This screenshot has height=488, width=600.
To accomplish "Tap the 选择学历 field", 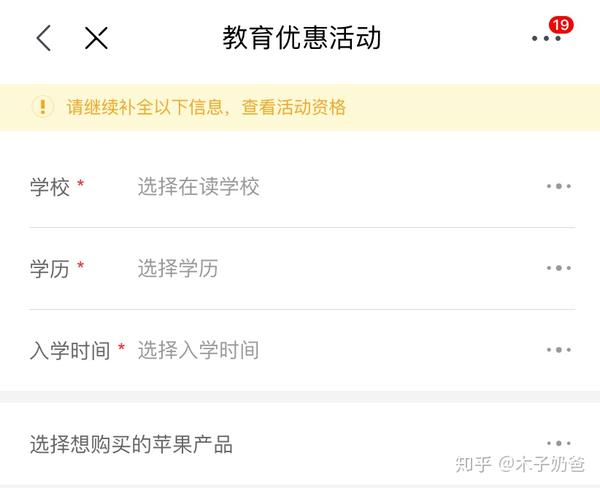I will [x=177, y=268].
